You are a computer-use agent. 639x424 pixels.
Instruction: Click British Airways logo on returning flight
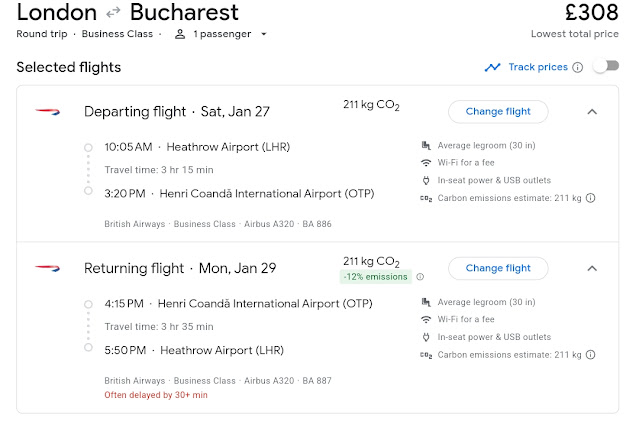[48, 268]
